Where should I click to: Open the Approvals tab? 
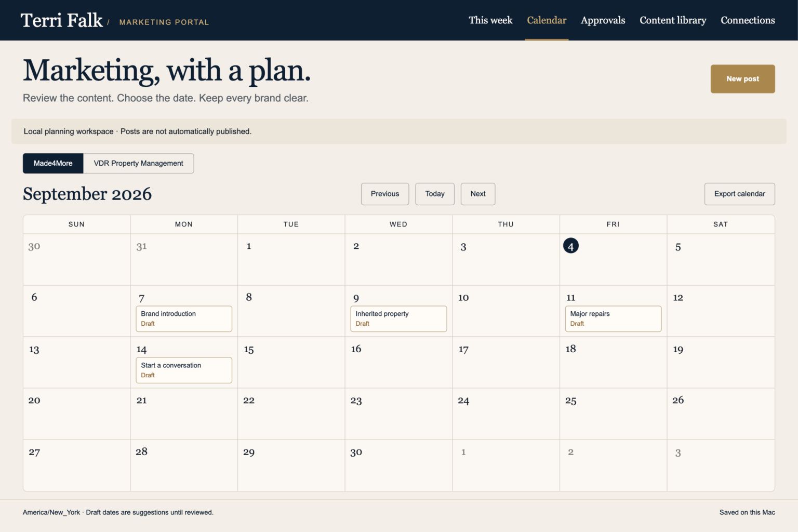[x=603, y=20]
